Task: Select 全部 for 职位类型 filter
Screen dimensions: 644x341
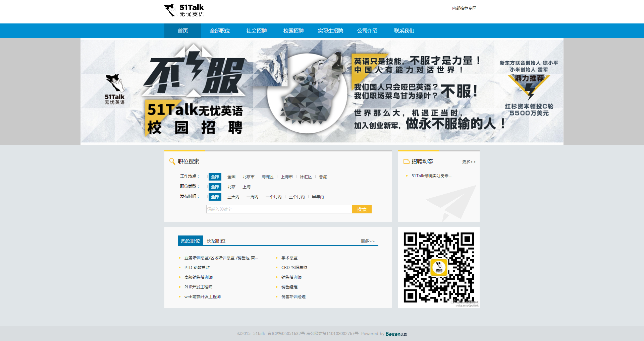Action: point(215,187)
